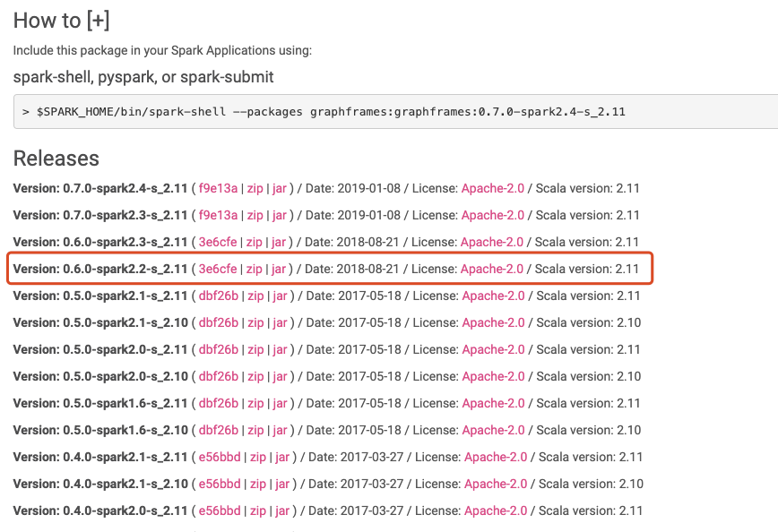778x532 pixels.
Task: Download jar for version 0.5.0-spark2.1-s_2.11
Action: click(280, 296)
